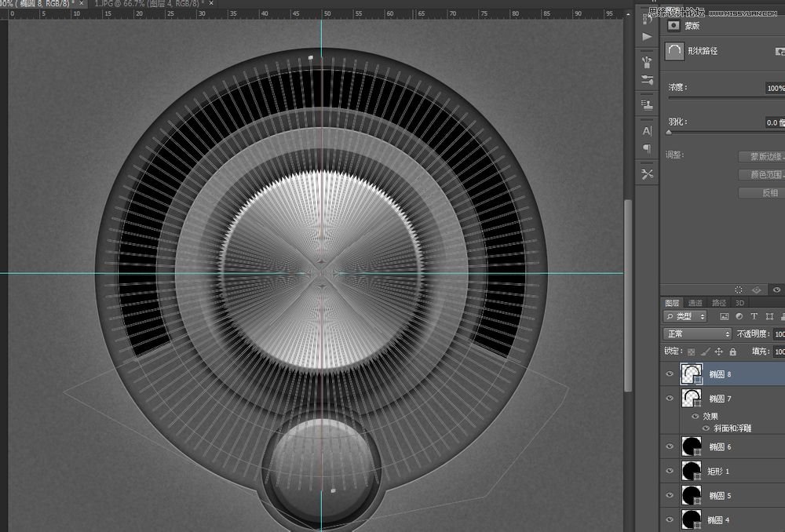Switch to the 通道 tab

[696, 302]
